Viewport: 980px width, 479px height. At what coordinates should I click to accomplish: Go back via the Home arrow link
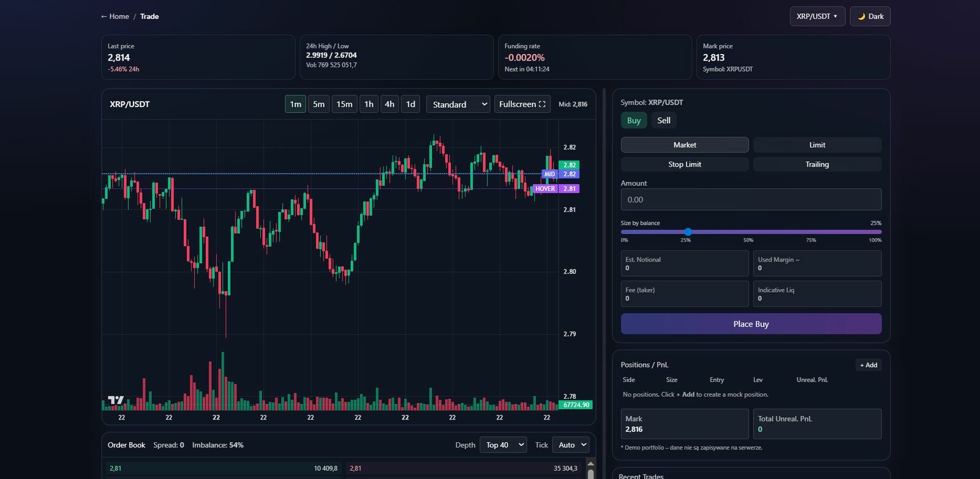pos(115,17)
